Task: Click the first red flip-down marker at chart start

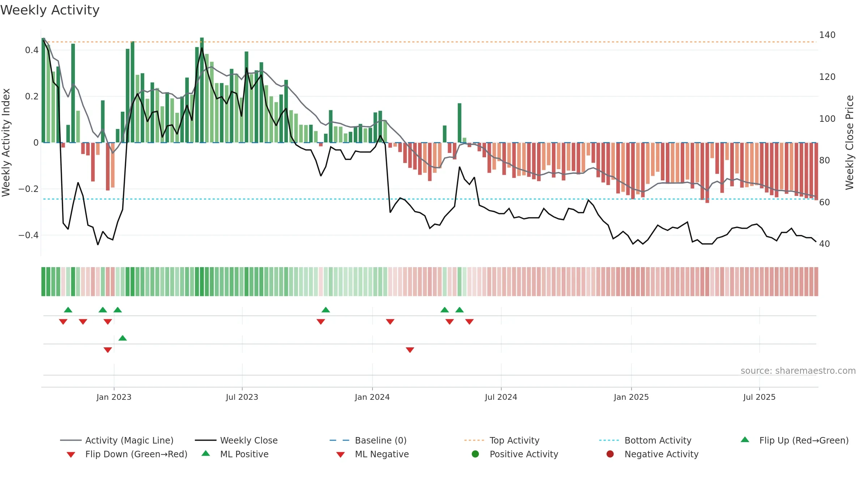Action: pyautogui.click(x=63, y=322)
